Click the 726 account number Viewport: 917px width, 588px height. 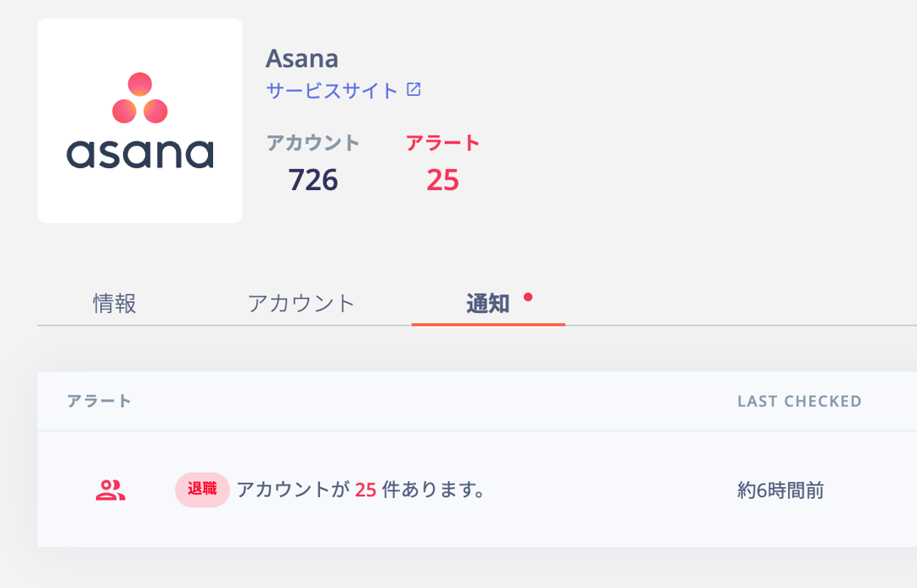[312, 179]
